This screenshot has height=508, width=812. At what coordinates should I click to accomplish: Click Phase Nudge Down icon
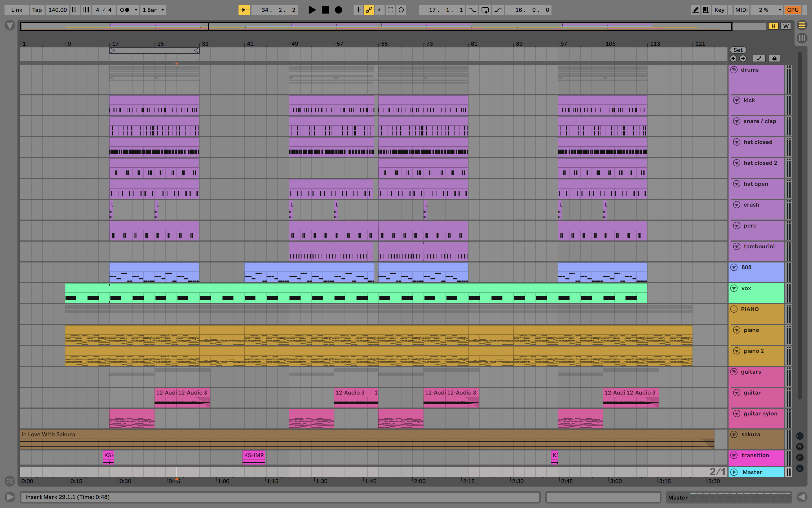click(x=75, y=10)
